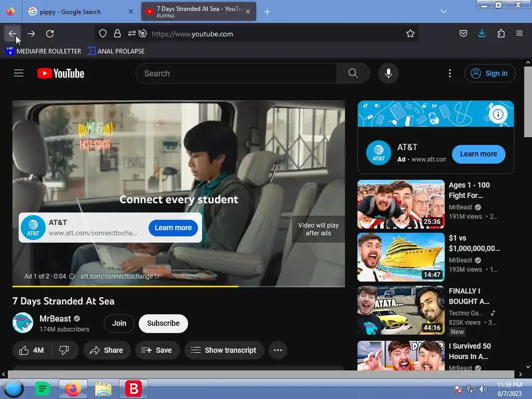The image size is (532, 399).
Task: Open MrBeast channel avatar
Action: [x=23, y=323]
